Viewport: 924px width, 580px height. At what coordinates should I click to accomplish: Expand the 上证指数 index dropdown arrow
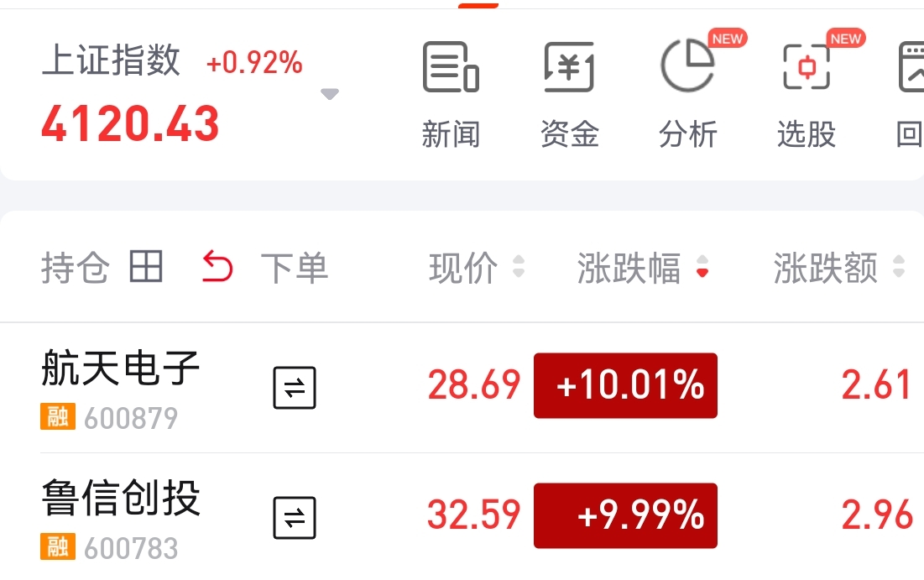click(x=330, y=94)
